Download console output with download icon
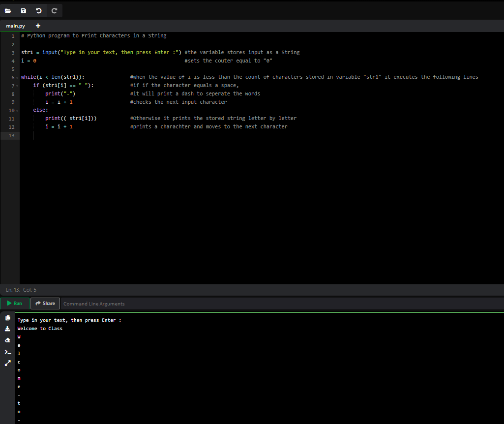Screen dimensions: 504x424 click(8, 329)
